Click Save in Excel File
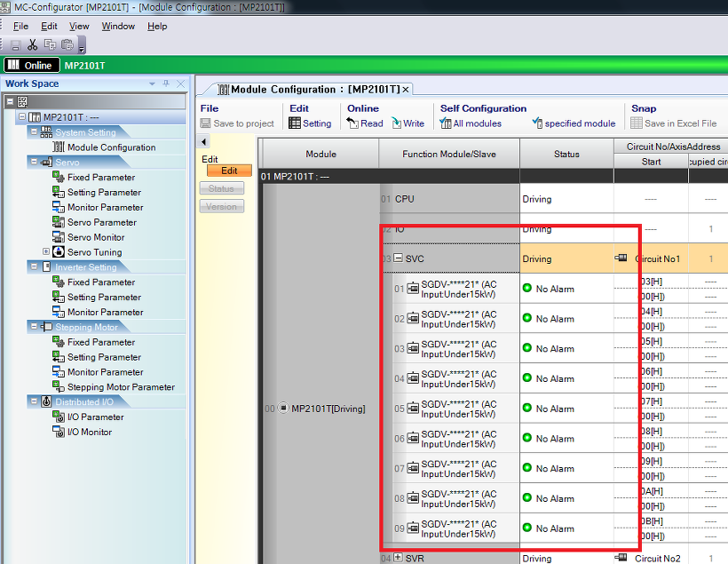This screenshot has width=728, height=564. point(674,123)
